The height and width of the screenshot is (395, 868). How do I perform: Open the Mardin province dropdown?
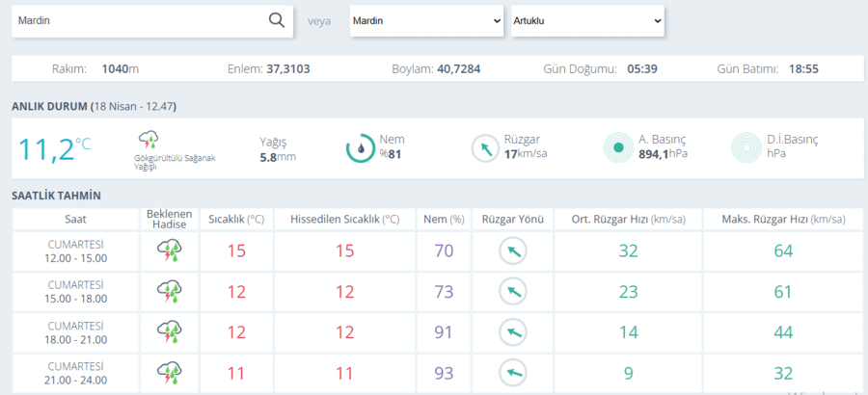427,21
